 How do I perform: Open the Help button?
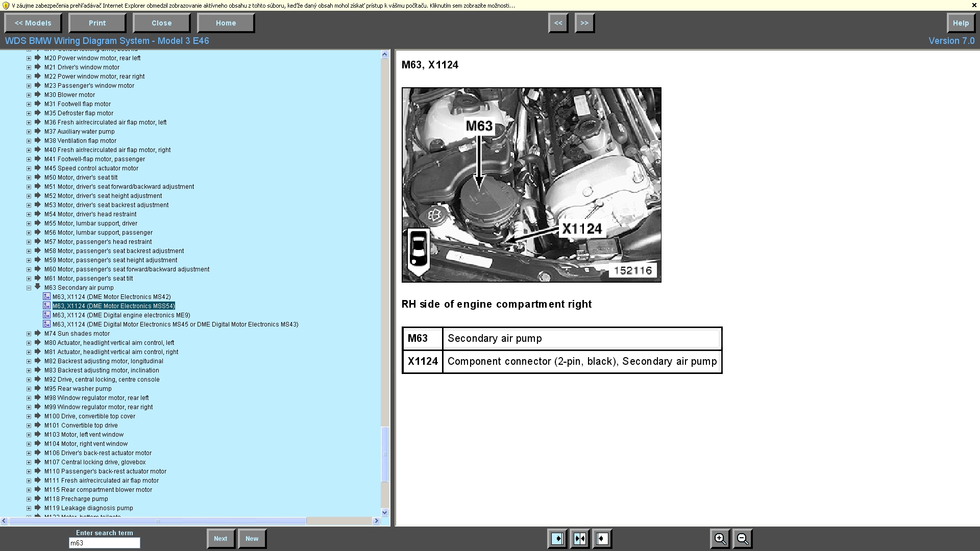(x=960, y=23)
